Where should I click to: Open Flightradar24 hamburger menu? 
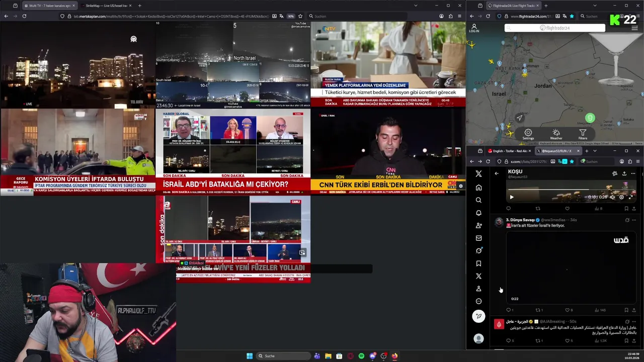click(x=634, y=28)
